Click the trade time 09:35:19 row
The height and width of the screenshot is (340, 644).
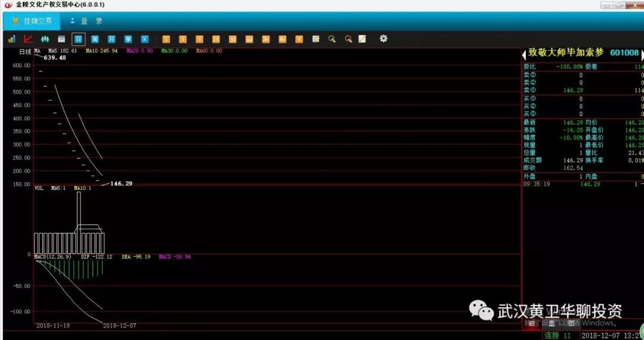point(583,184)
